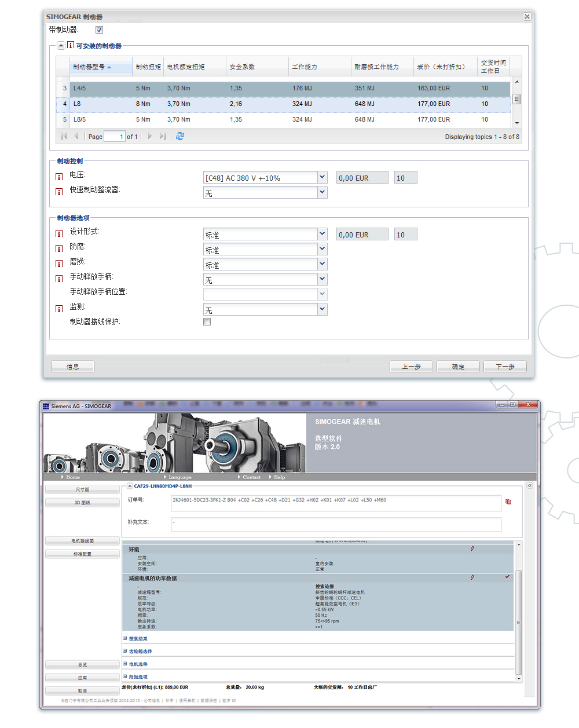Click the 电机接线图 button

pyautogui.click(x=82, y=541)
